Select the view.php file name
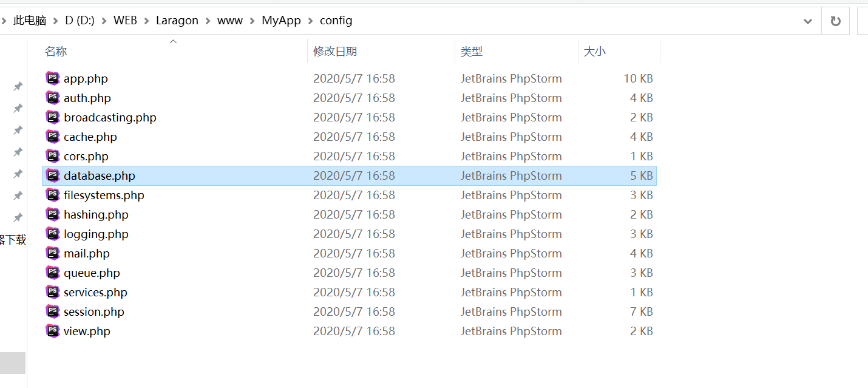The image size is (868, 388). coord(87,331)
